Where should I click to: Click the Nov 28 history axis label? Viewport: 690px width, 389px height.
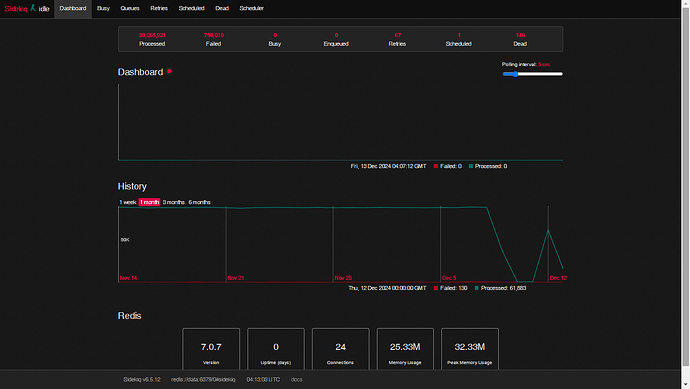tap(343, 278)
